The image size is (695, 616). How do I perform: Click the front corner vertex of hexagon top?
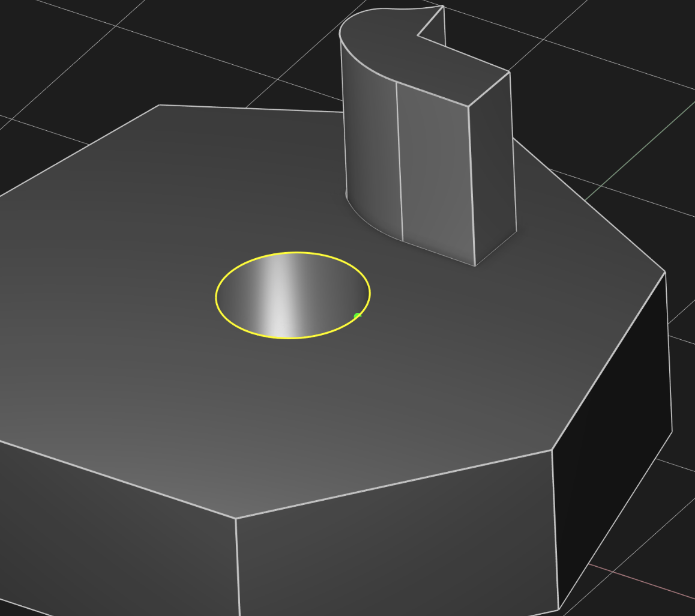tap(236, 518)
